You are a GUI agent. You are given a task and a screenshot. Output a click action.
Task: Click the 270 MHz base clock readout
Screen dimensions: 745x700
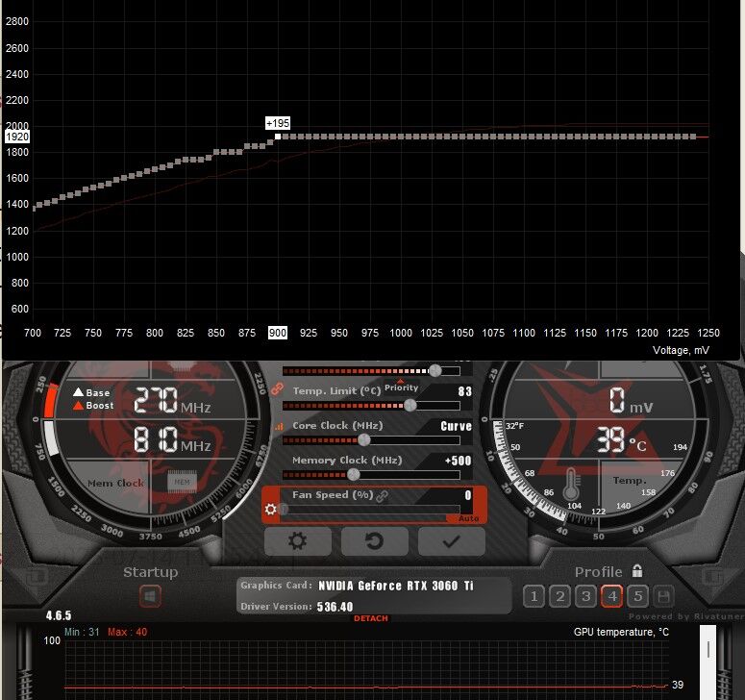click(172, 400)
